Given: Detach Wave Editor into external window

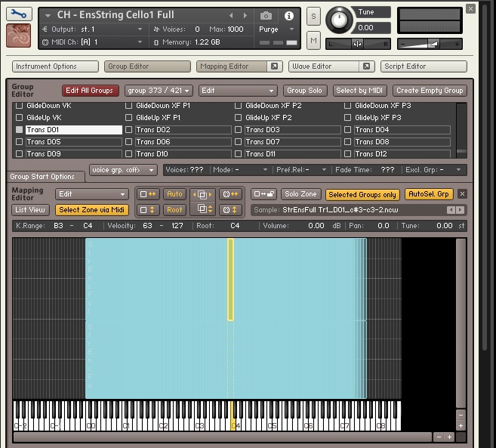Looking at the screenshot, I should (366, 66).
